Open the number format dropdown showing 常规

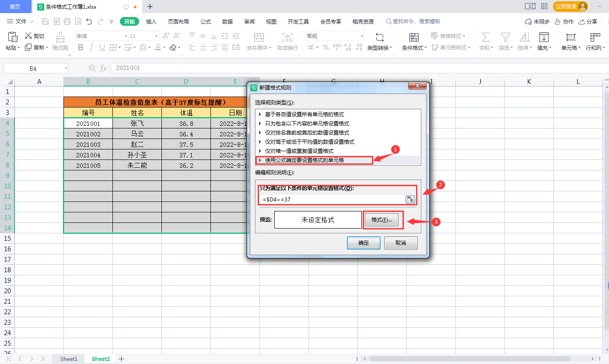click(x=362, y=36)
